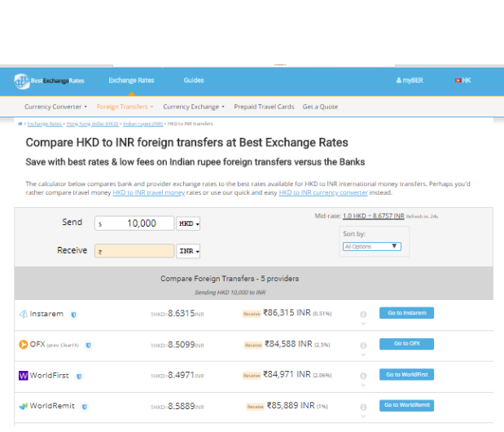Open the INR receive currency dropdown
This screenshot has height=432, width=504.
[x=188, y=251]
